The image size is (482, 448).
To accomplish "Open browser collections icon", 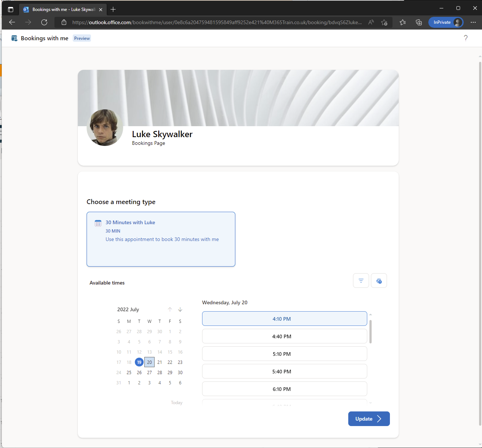I will 419,22.
